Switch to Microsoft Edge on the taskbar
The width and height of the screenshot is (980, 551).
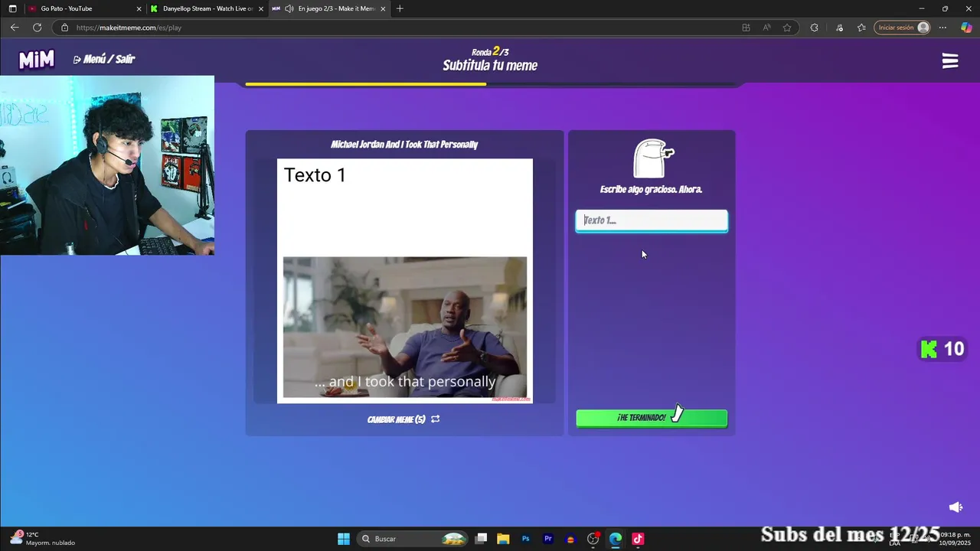(x=616, y=539)
